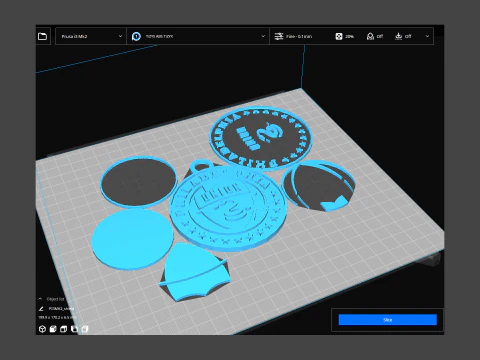The width and height of the screenshot is (480, 360).
Task: Click the job name text field
Action: click(x=61, y=309)
